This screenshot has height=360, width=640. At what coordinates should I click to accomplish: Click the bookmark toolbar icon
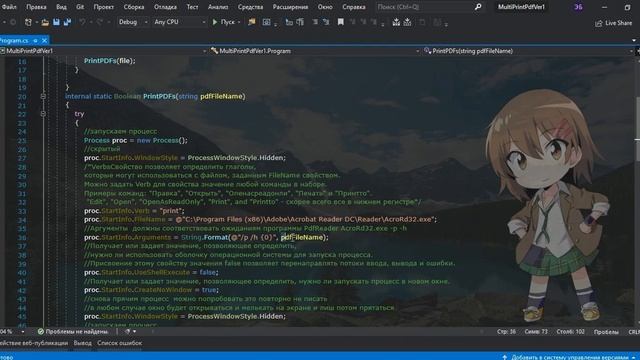[340, 22]
